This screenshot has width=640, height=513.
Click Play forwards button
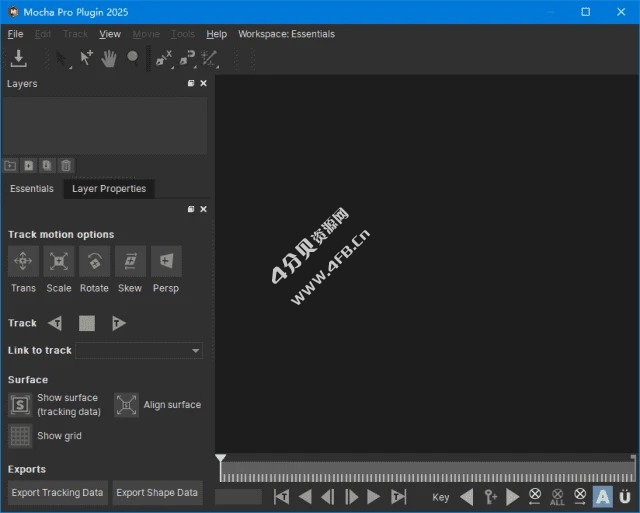click(373, 497)
